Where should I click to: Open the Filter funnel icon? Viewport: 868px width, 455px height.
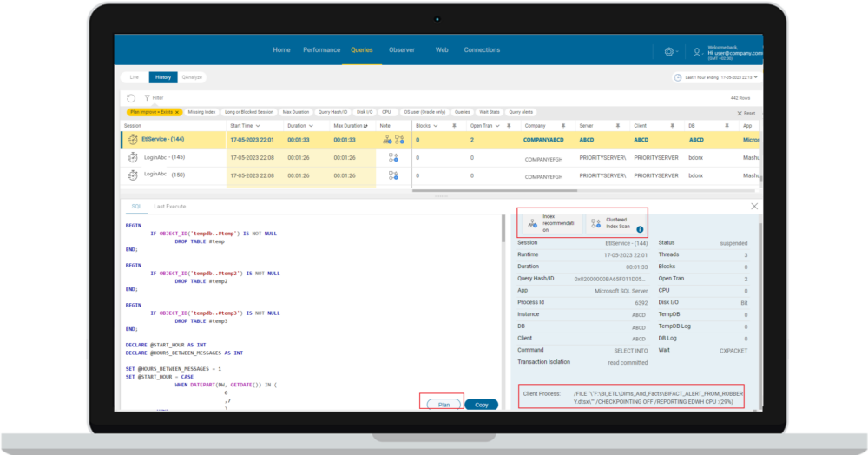click(148, 98)
